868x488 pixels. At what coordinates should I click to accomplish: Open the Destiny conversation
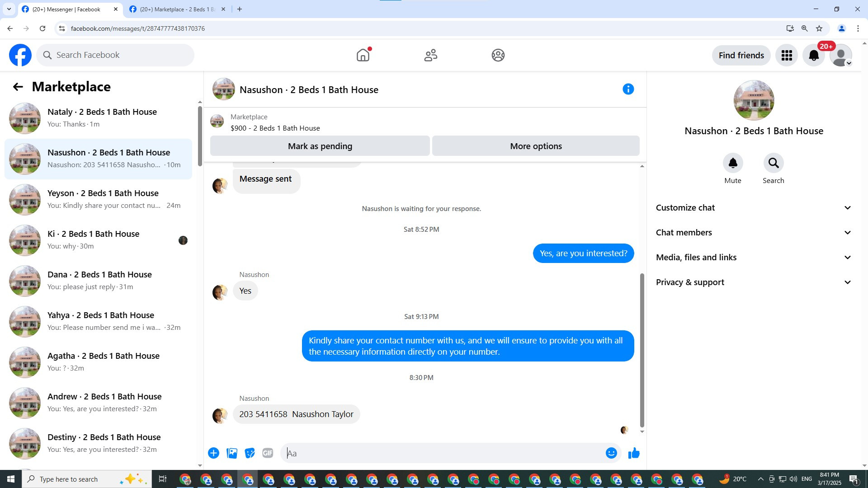click(98, 444)
